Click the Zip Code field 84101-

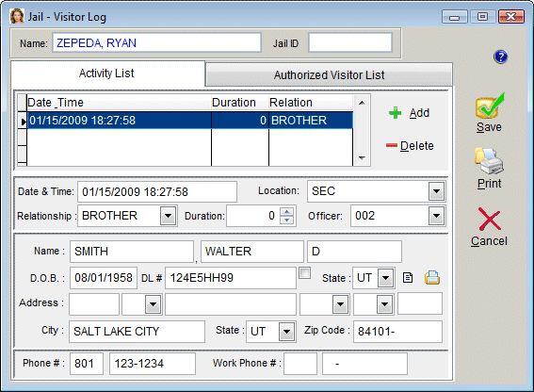(397, 332)
